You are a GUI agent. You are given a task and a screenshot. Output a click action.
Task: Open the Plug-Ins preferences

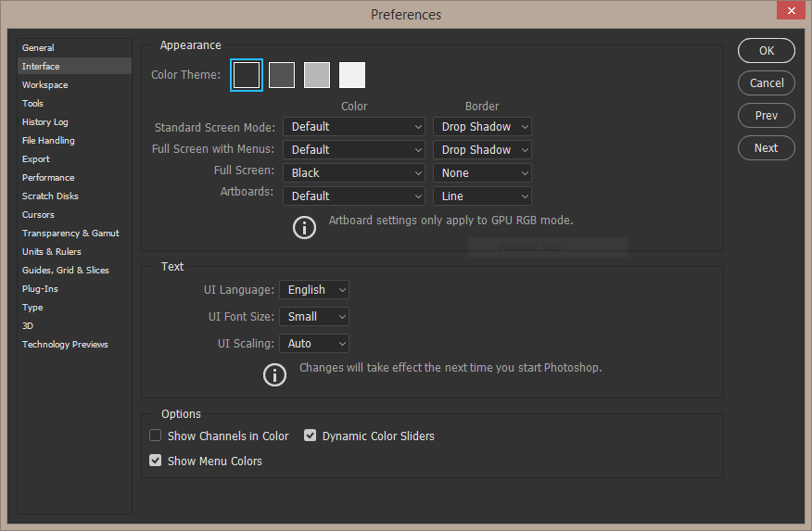click(x=74, y=289)
